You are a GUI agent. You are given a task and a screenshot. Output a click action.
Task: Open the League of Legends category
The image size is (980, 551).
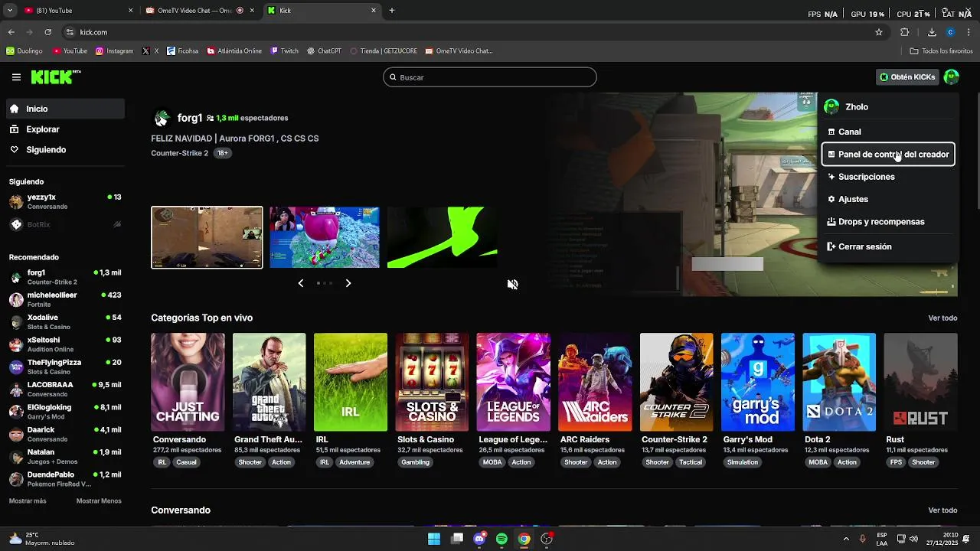[x=513, y=382]
